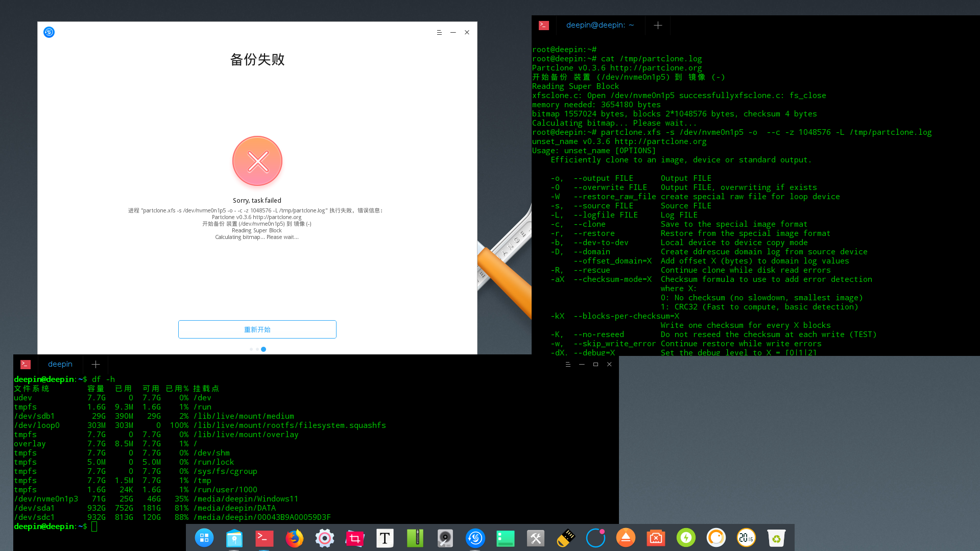Click the 重新开始 retry button
The height and width of the screenshot is (551, 980).
point(257,329)
